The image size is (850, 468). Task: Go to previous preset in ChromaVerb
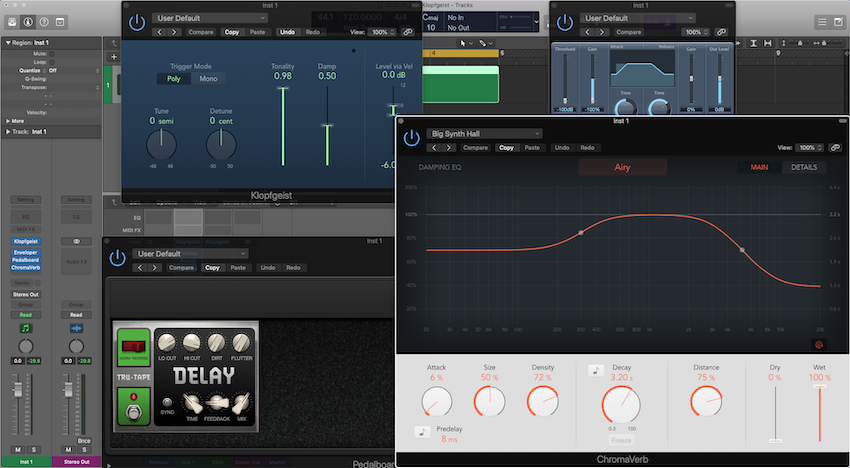click(x=434, y=148)
